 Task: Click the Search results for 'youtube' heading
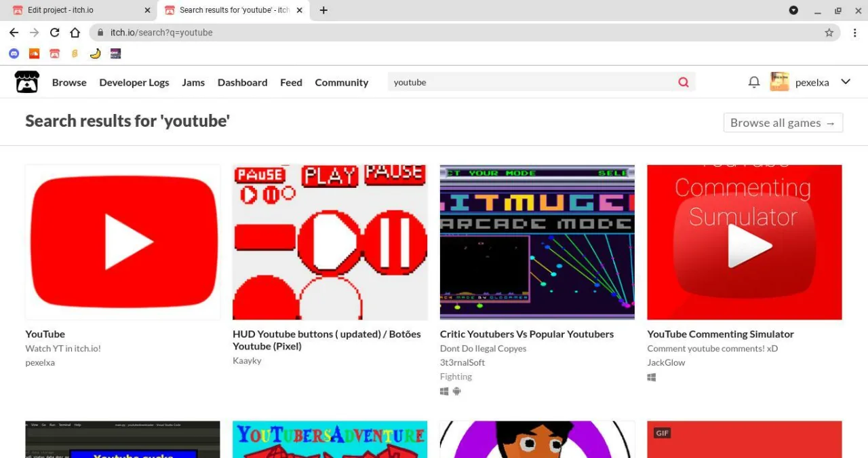(x=127, y=121)
